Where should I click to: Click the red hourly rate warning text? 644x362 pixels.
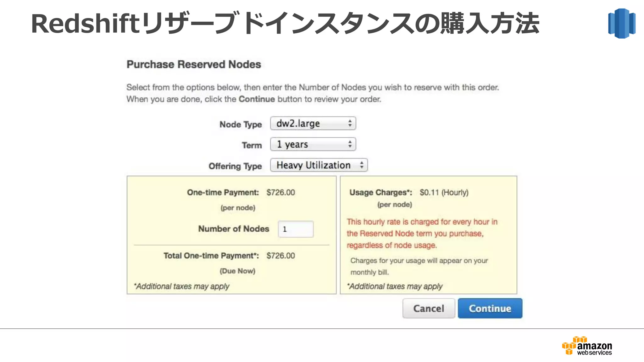tap(422, 233)
